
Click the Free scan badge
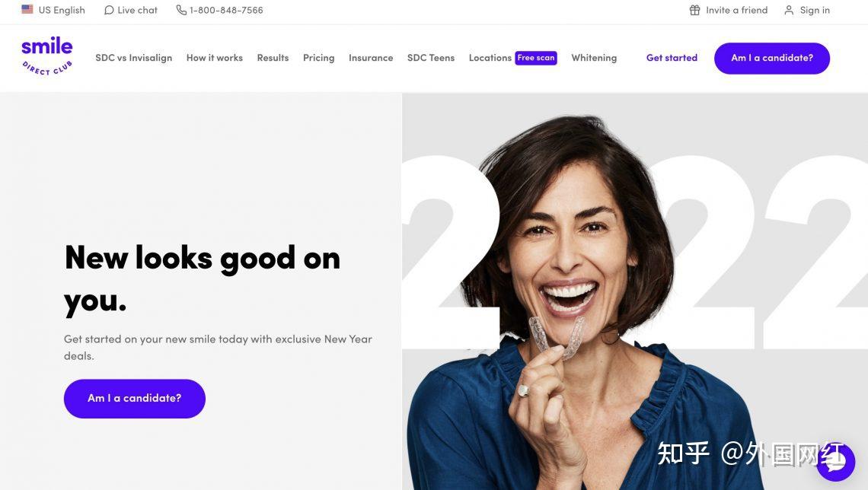tap(536, 58)
